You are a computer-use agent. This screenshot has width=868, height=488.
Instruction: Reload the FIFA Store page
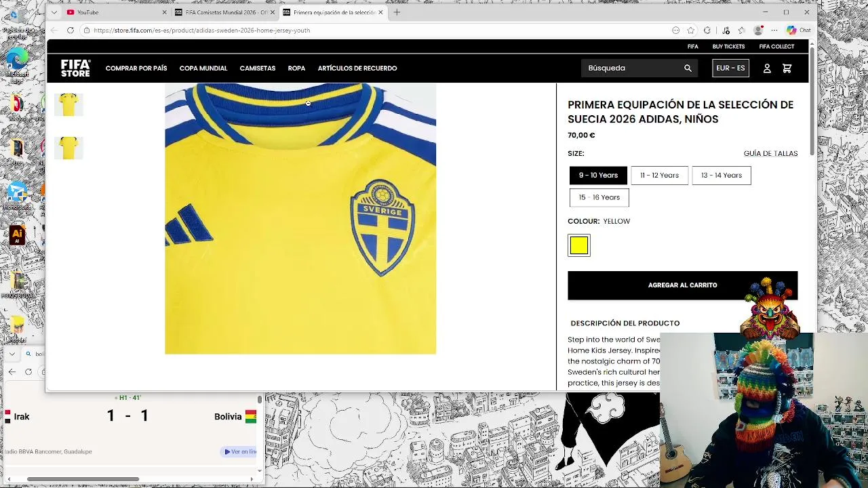click(x=70, y=30)
